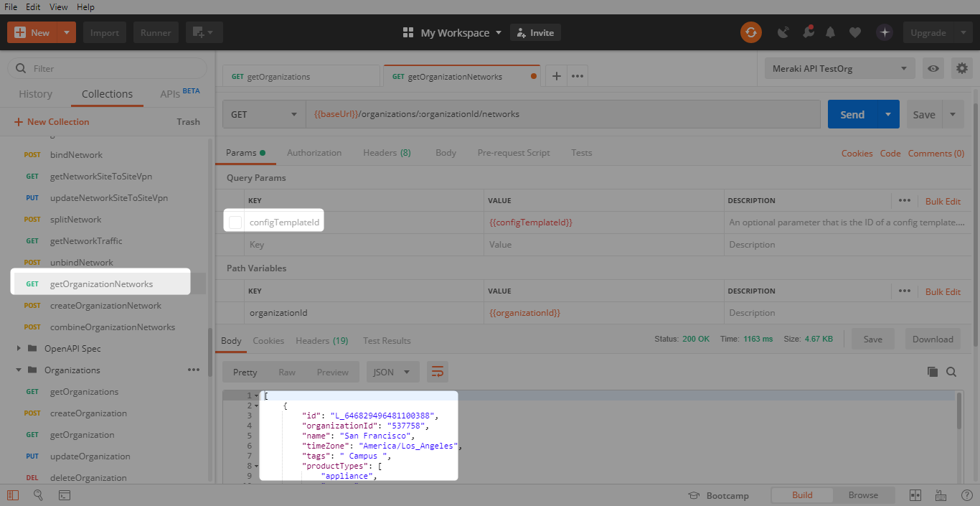Viewport: 980px width, 506px height.
Task: Open Query Params three-dot column options
Action: [904, 201]
